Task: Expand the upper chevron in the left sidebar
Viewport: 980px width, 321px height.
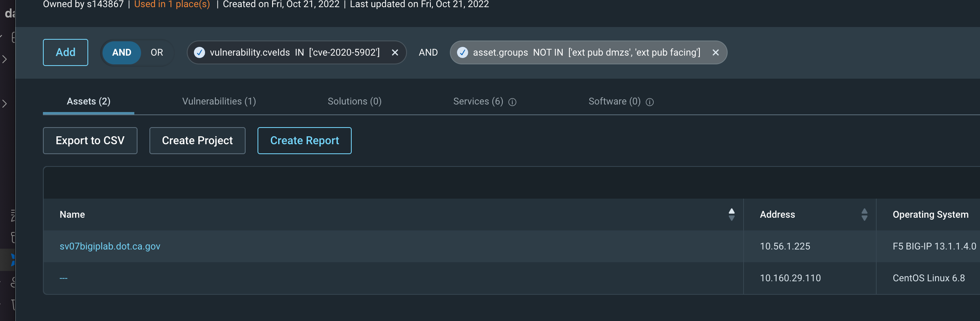Action: [4, 59]
